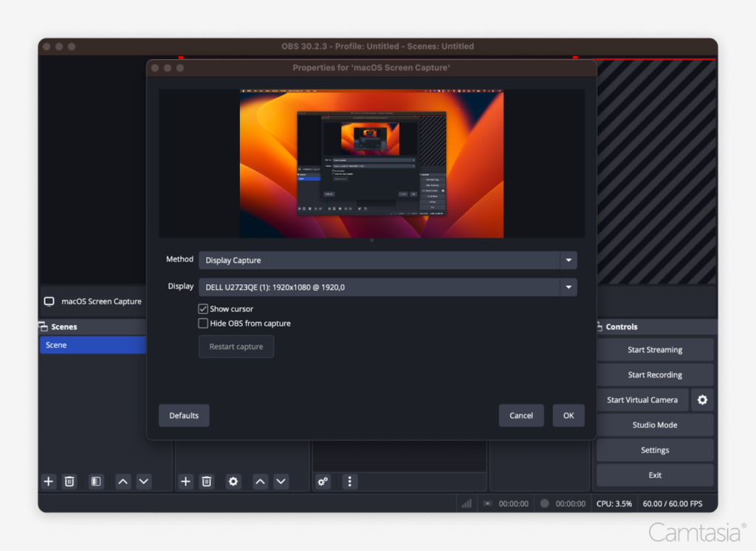This screenshot has width=756, height=551.
Task: Add a new source with plus icon
Action: [185, 481]
